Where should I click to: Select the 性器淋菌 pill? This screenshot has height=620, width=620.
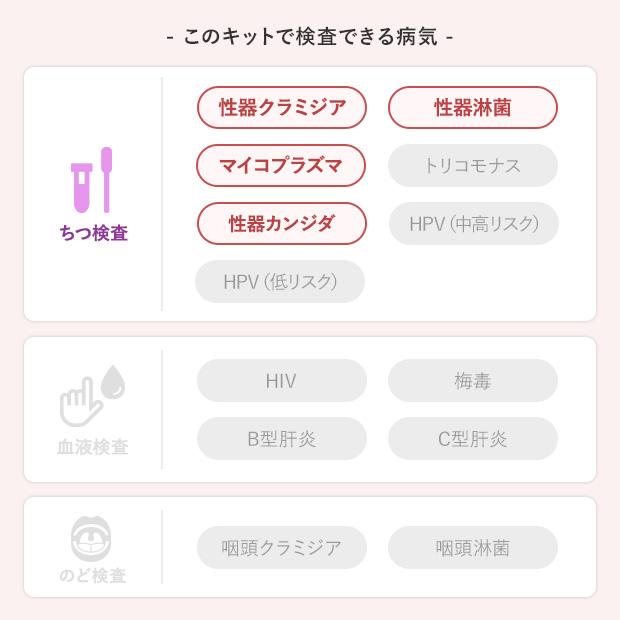pyautogui.click(x=472, y=108)
